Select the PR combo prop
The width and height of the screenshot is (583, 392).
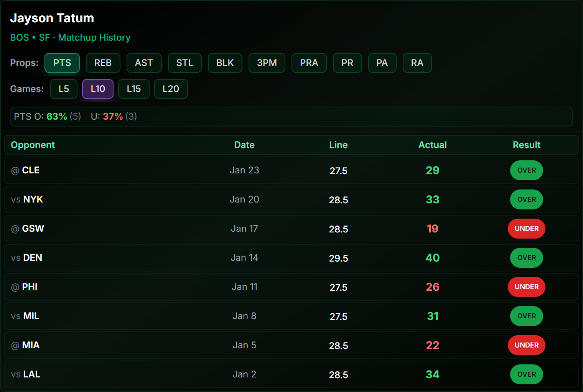click(x=347, y=63)
